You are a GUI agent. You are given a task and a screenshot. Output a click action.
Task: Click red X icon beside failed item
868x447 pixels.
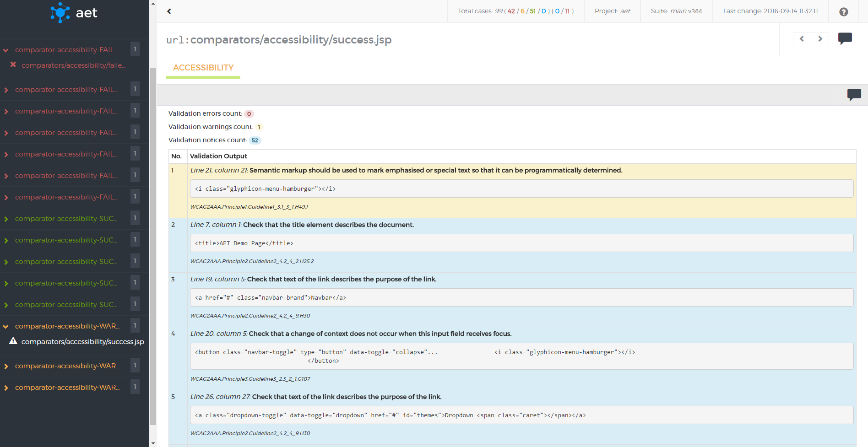click(13, 65)
